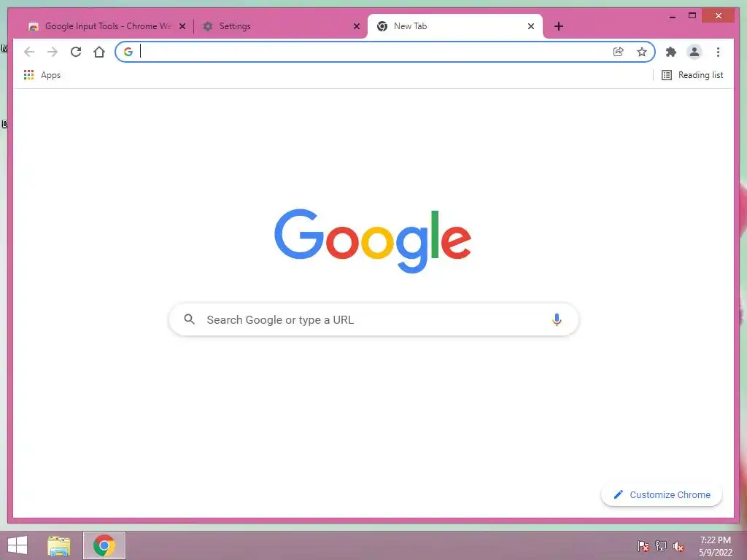The width and height of the screenshot is (747, 560).
Task: Minimize the Chrome window
Action: point(672,16)
